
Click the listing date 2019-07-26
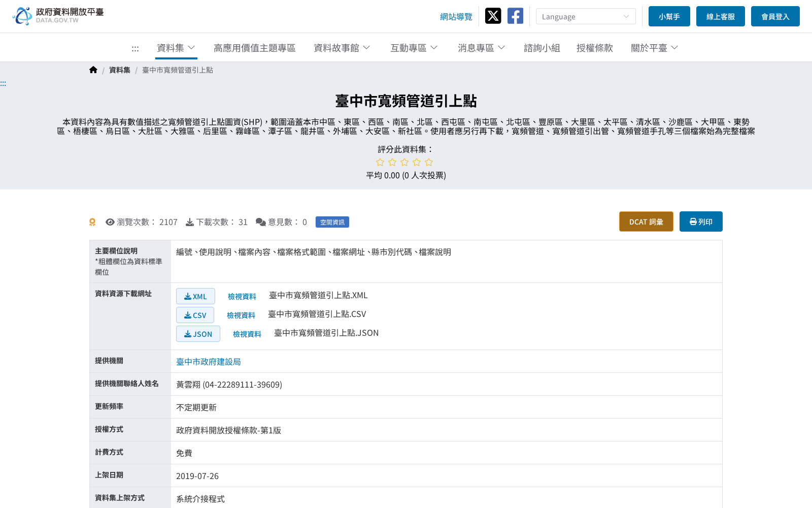pyautogui.click(x=197, y=476)
